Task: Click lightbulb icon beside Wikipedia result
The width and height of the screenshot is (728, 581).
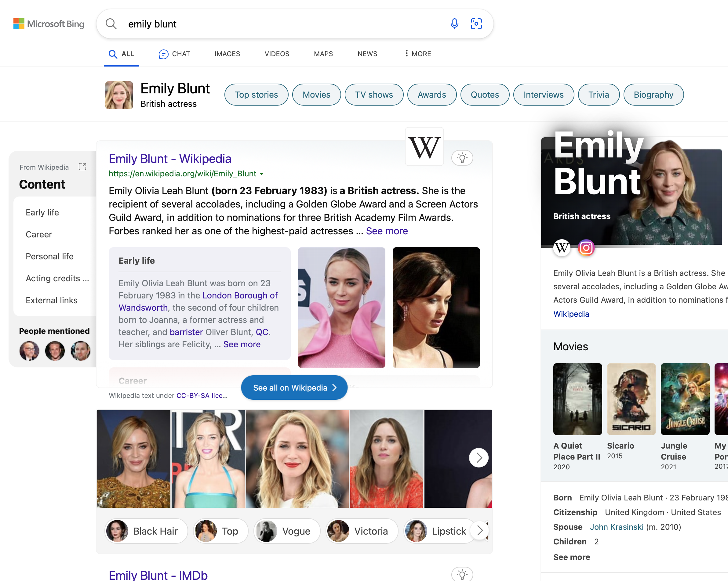Action: pos(462,158)
